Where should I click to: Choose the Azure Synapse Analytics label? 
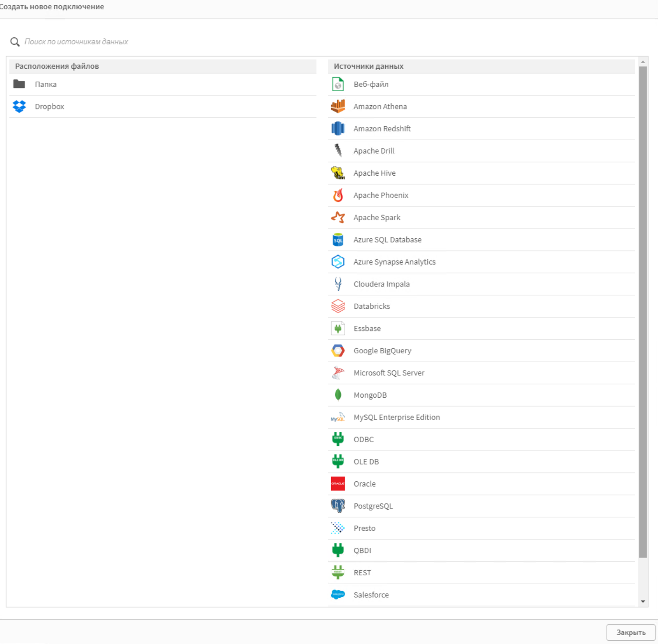point(395,262)
